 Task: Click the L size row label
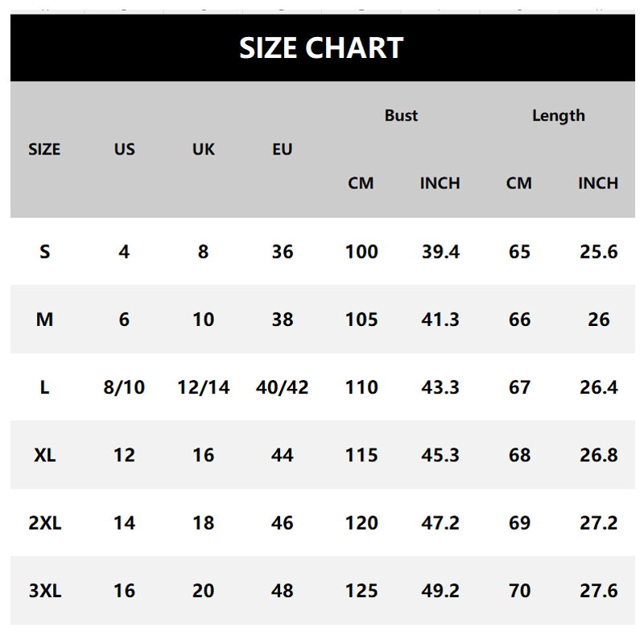[x=45, y=387]
